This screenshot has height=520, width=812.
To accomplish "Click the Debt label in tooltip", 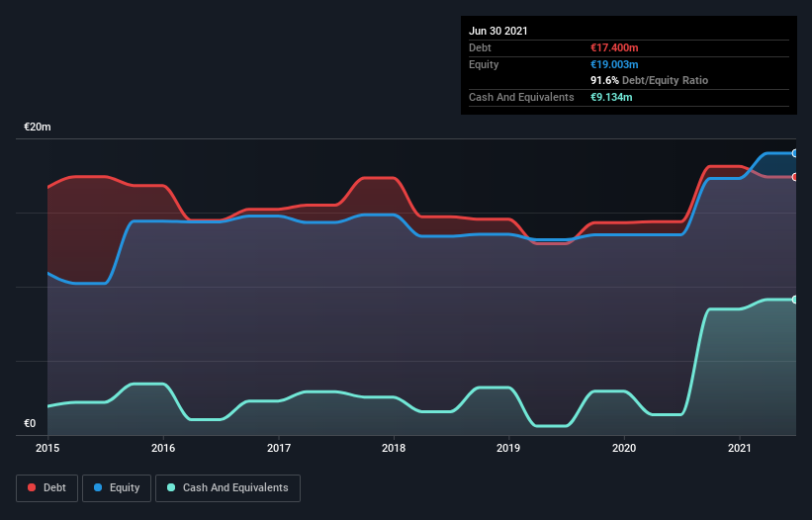I will pyautogui.click(x=480, y=47).
